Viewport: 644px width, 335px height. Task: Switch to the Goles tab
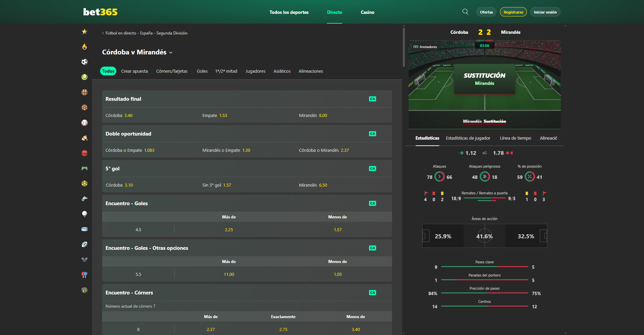point(202,71)
